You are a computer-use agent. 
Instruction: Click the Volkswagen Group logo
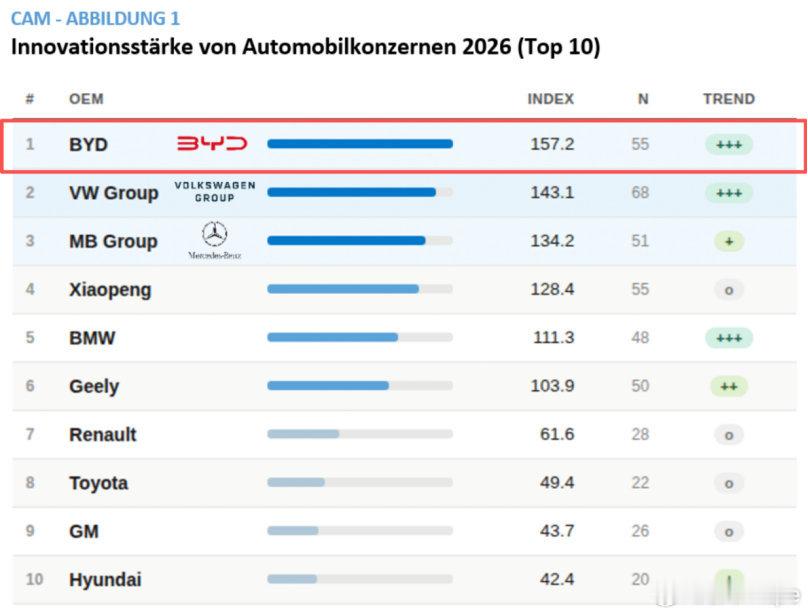(x=215, y=192)
